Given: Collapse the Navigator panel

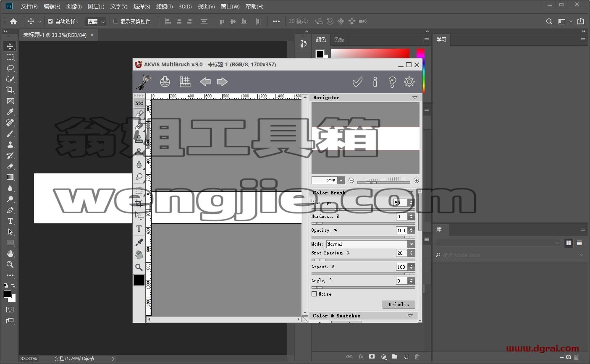Looking at the screenshot, I should [415, 97].
